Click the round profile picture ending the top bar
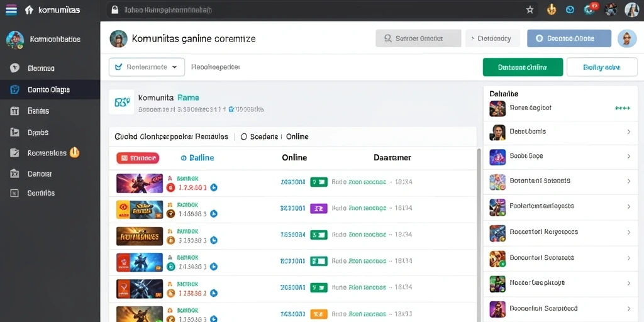This screenshot has width=644, height=322. [631, 10]
